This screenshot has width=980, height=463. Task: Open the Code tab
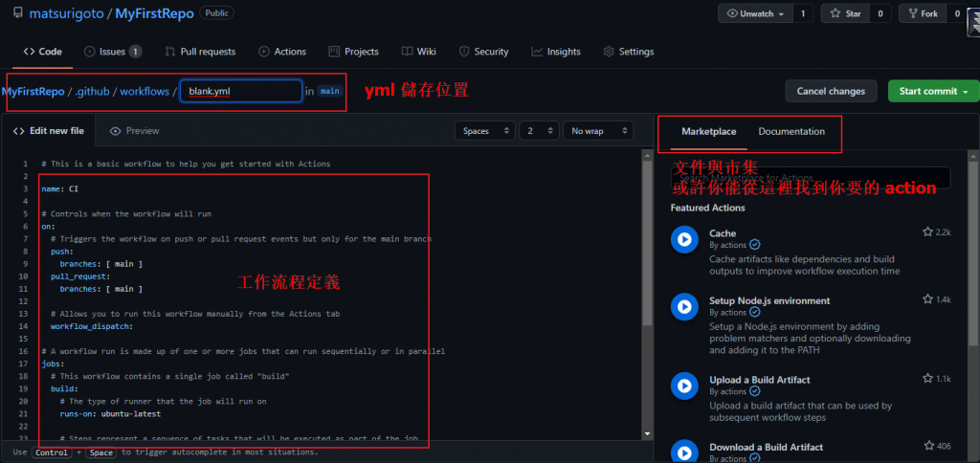(42, 52)
